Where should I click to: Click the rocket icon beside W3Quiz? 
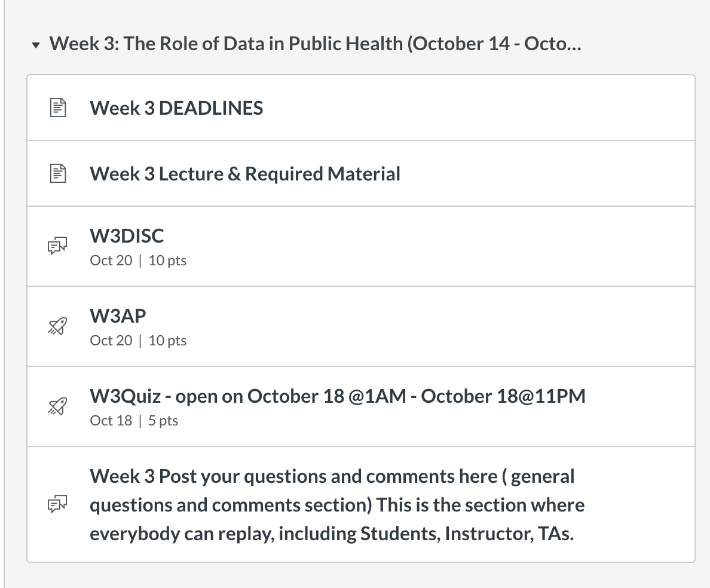pos(57,406)
